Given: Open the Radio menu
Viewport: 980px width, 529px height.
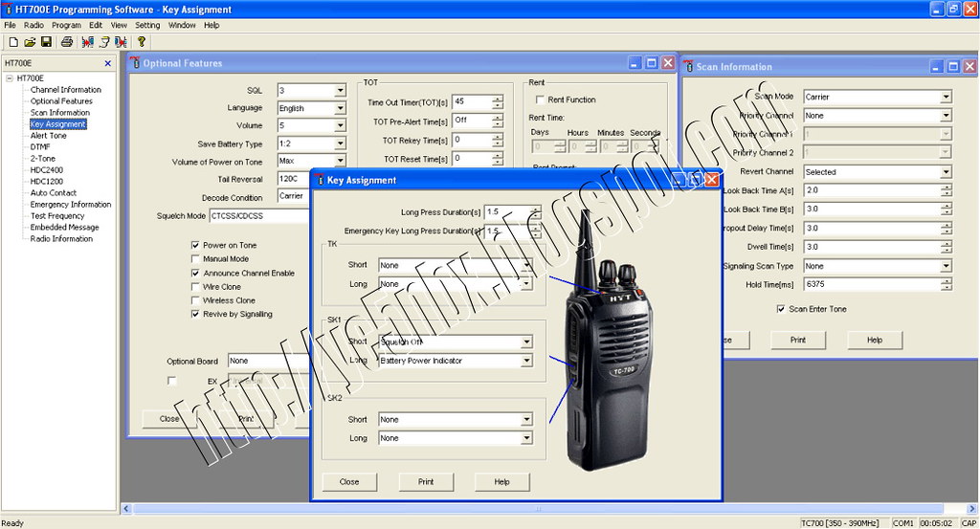Looking at the screenshot, I should click(33, 25).
